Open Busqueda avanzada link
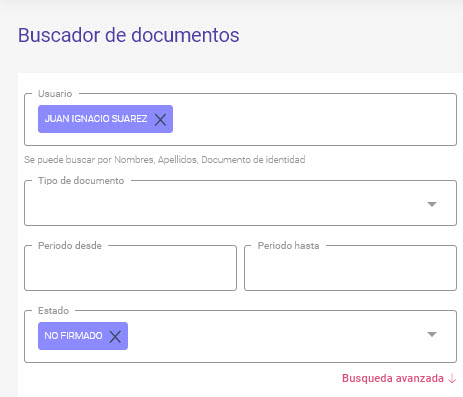463x397 pixels. [393, 378]
